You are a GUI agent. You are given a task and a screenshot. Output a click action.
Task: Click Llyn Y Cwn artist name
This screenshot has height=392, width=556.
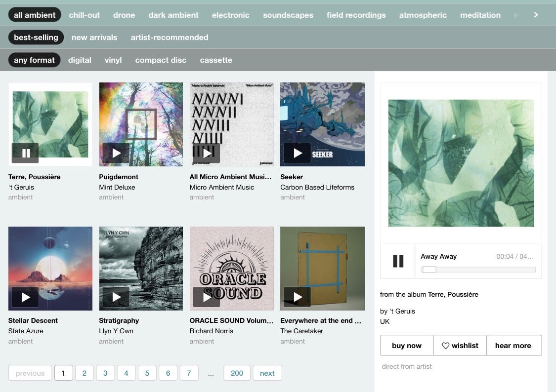point(116,331)
